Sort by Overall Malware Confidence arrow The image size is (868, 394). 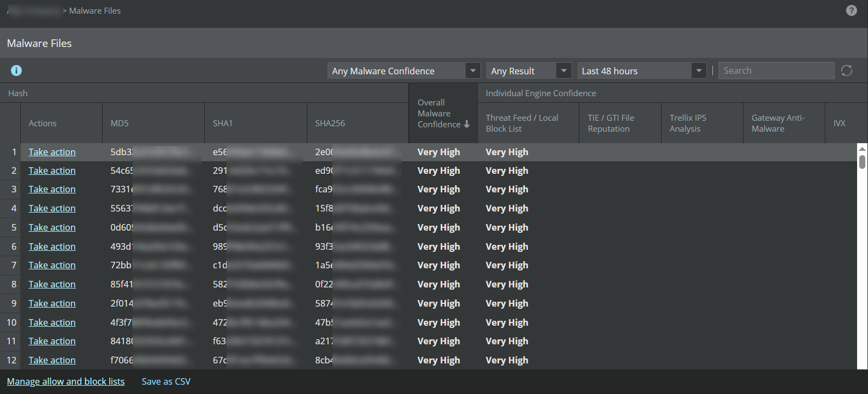point(467,125)
